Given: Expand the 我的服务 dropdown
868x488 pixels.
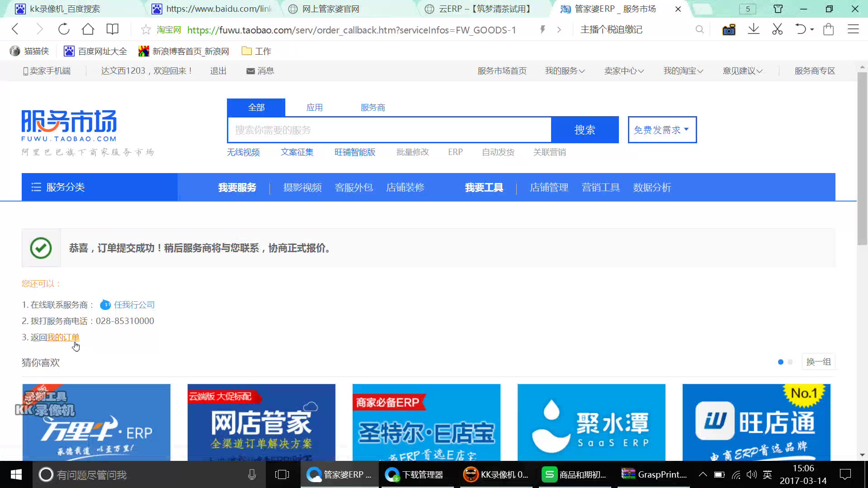Looking at the screenshot, I should point(565,71).
